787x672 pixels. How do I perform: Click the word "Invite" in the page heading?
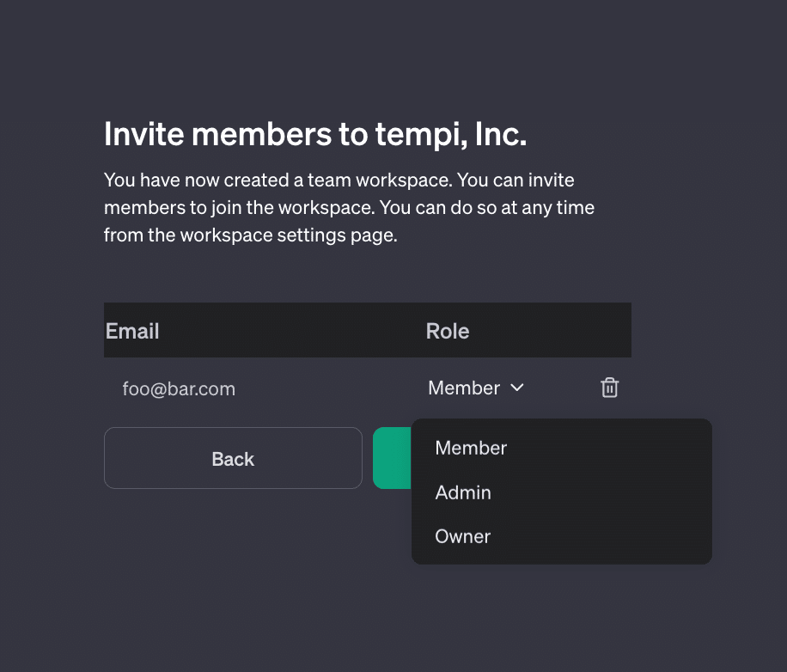(x=143, y=134)
